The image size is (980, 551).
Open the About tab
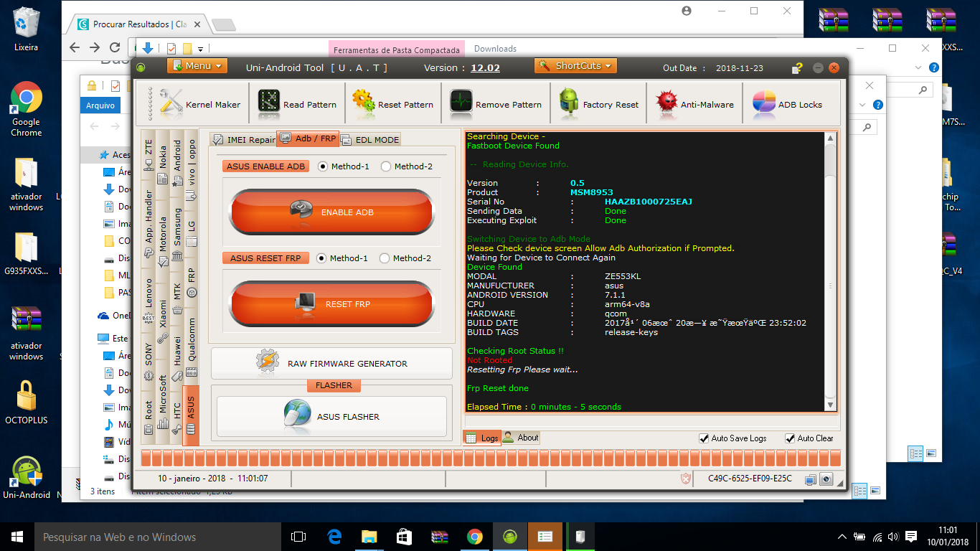pyautogui.click(x=520, y=438)
